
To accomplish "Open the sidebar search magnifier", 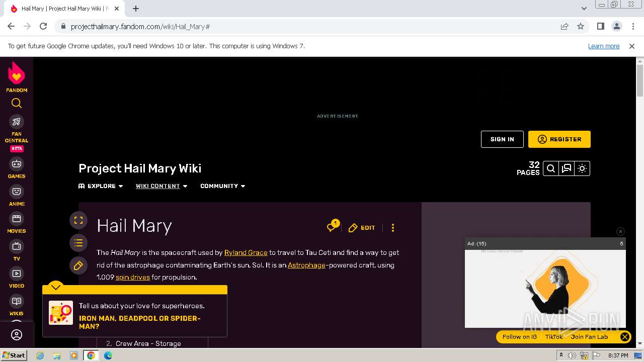I will point(17,103).
